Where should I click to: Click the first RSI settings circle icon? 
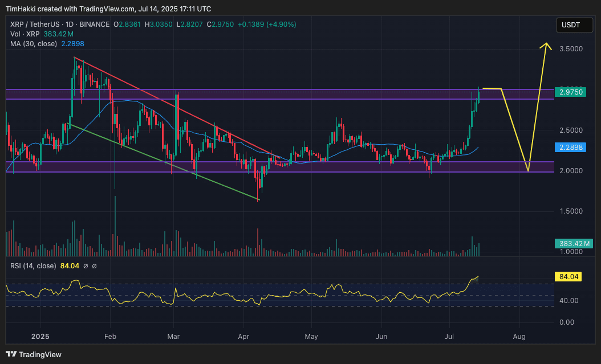pyautogui.click(x=86, y=266)
